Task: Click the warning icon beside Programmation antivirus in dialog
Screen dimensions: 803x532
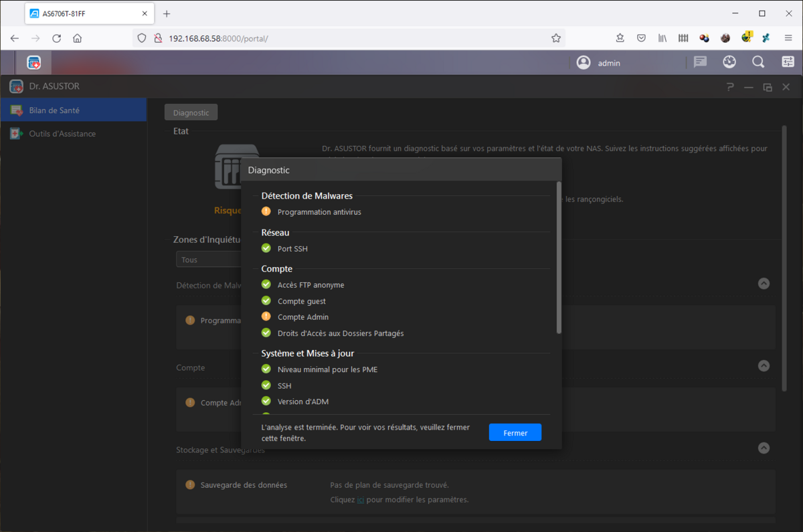Action: pos(266,211)
